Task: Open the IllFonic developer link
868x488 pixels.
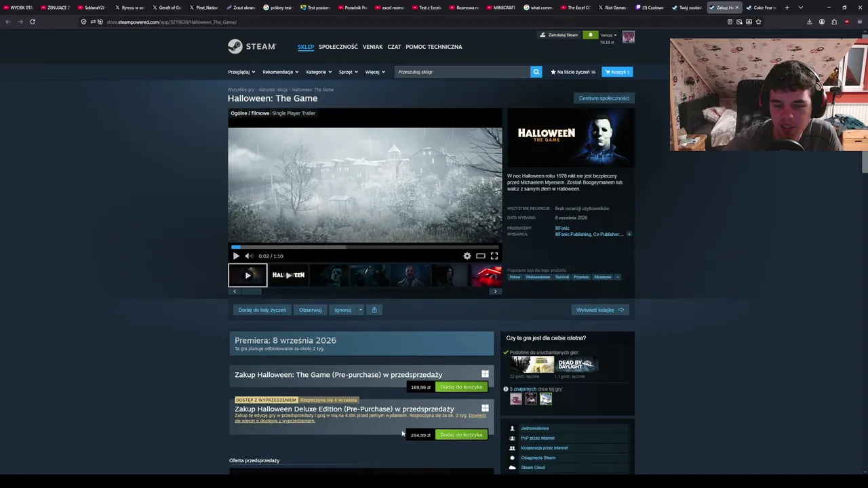Action: pos(562,228)
